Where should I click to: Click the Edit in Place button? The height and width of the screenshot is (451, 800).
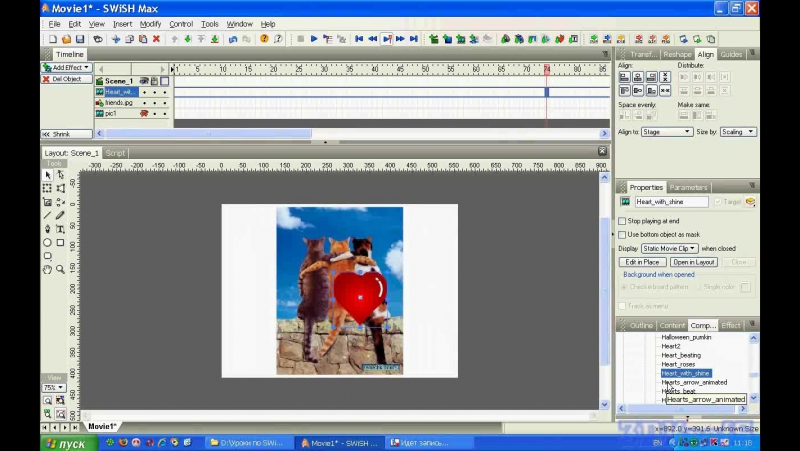642,262
